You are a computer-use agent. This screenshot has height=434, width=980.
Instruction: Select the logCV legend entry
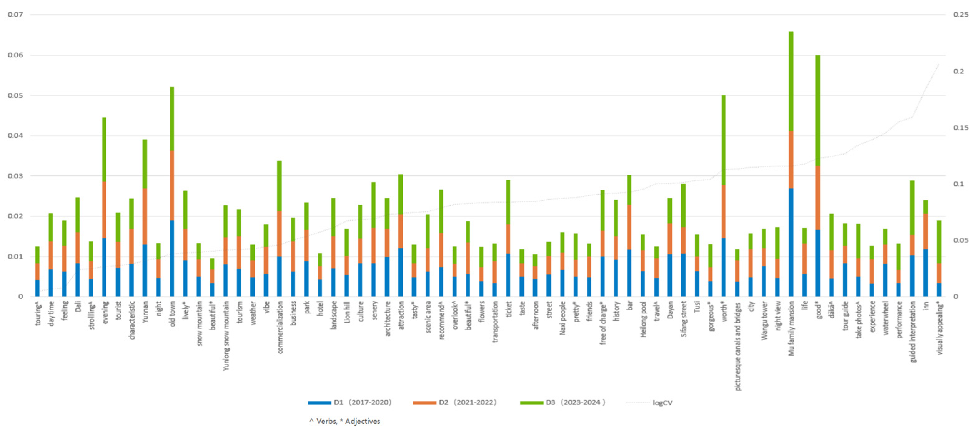(x=662, y=403)
